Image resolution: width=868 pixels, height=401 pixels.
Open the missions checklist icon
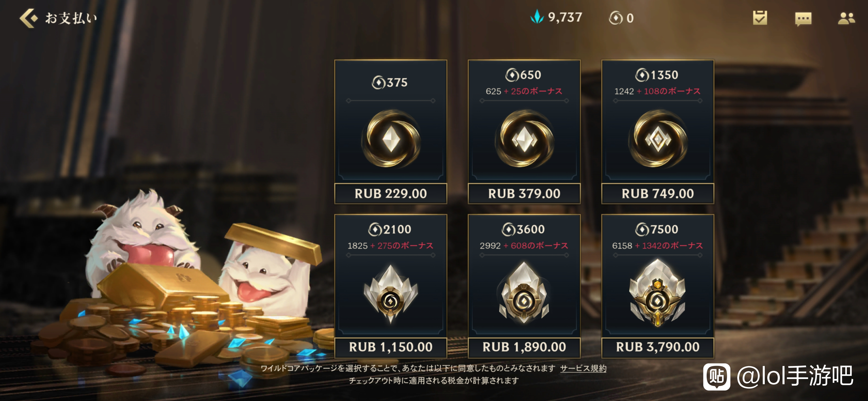(x=760, y=18)
